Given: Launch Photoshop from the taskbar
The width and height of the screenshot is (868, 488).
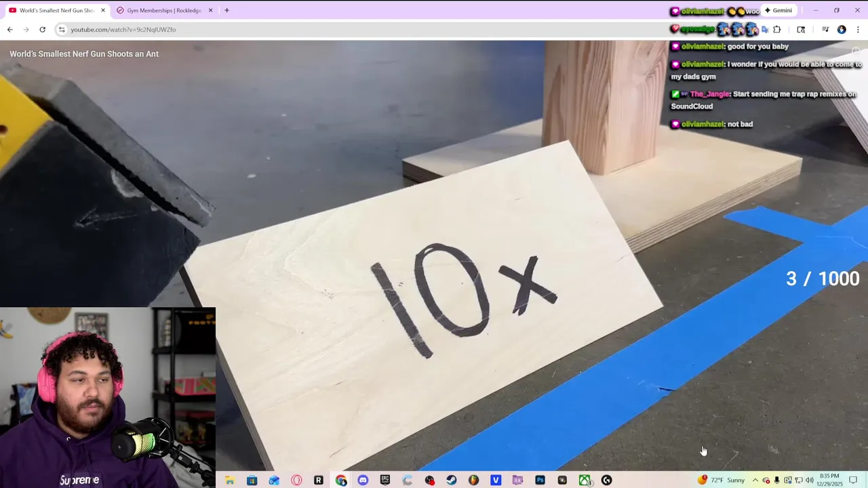Looking at the screenshot, I should click(x=540, y=480).
